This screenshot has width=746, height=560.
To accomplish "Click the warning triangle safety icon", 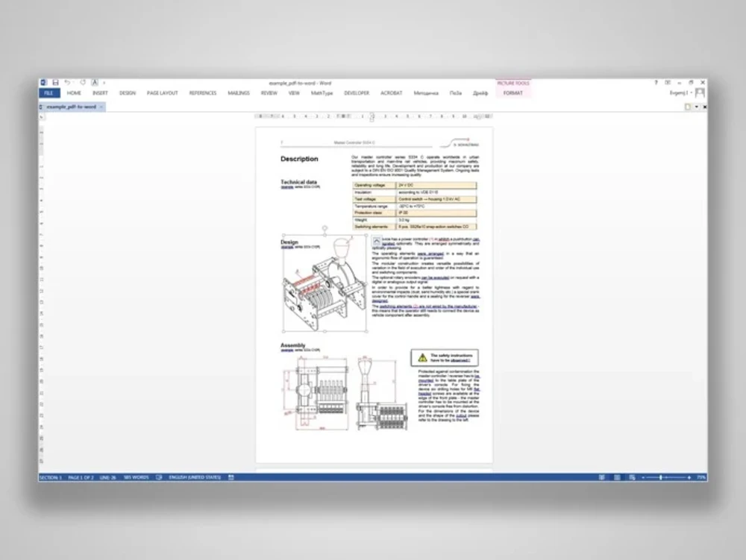I will pos(422,357).
